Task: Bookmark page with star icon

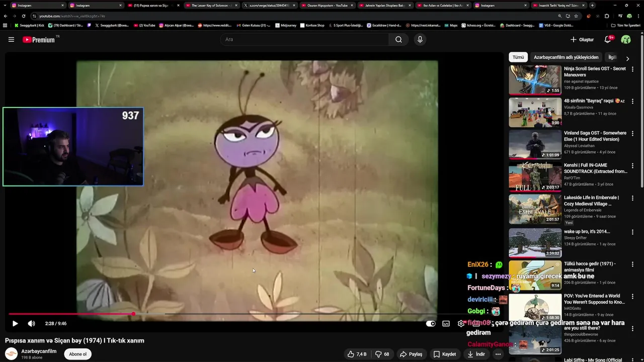Action: 576,16
